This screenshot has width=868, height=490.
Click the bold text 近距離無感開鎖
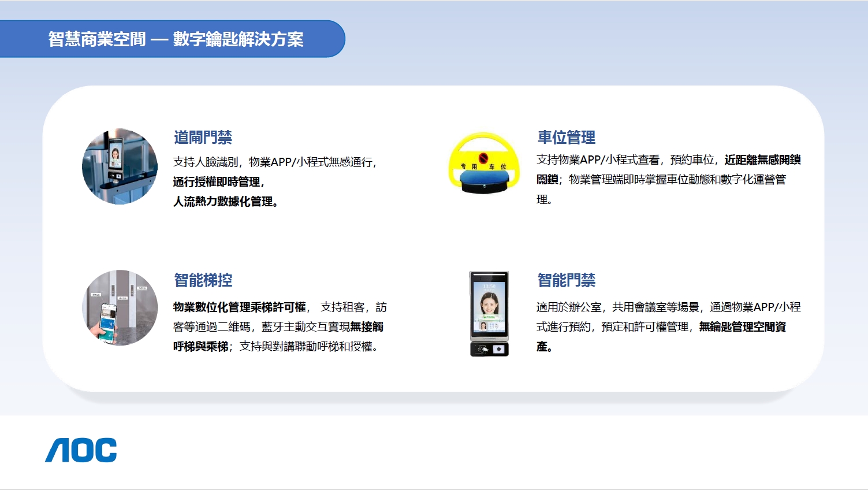[x=762, y=160]
